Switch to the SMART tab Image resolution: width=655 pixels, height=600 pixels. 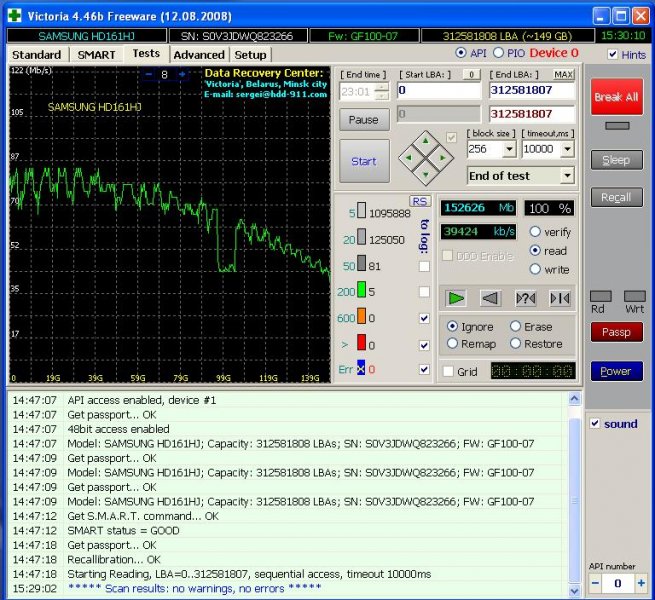pos(96,54)
